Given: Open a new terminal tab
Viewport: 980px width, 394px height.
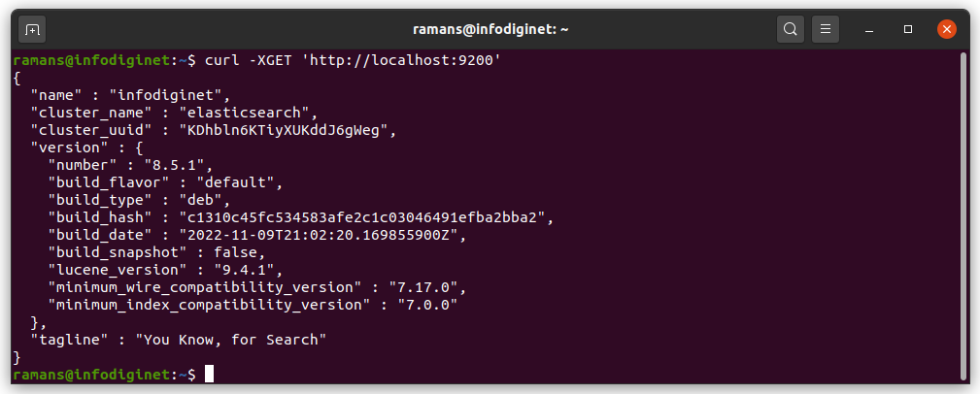Looking at the screenshot, I should (32, 29).
